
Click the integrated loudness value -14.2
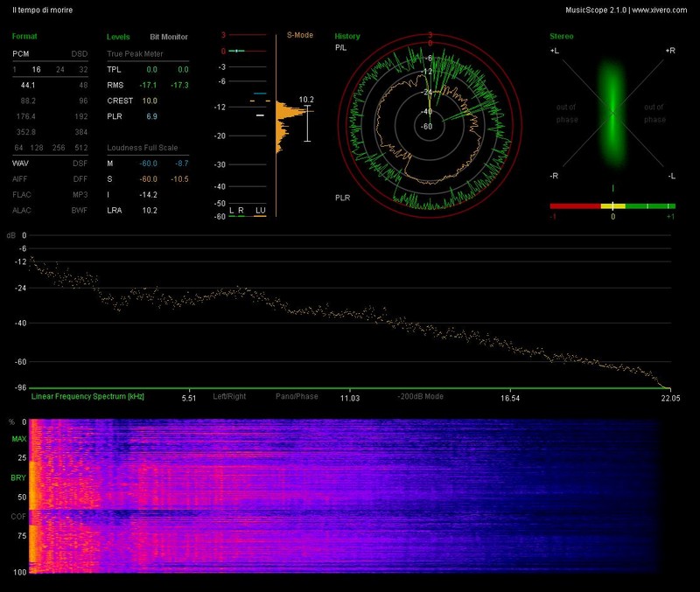point(148,194)
